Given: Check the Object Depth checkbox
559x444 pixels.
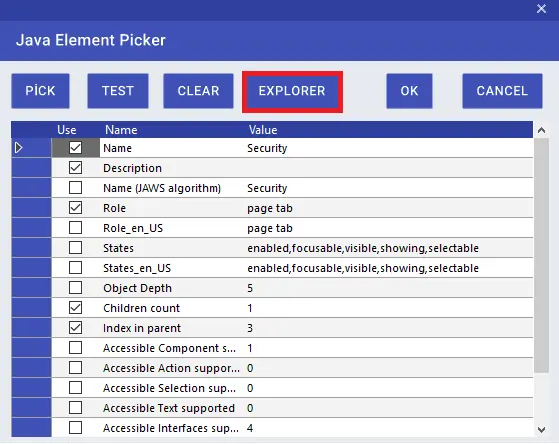Looking at the screenshot, I should coord(76,287).
